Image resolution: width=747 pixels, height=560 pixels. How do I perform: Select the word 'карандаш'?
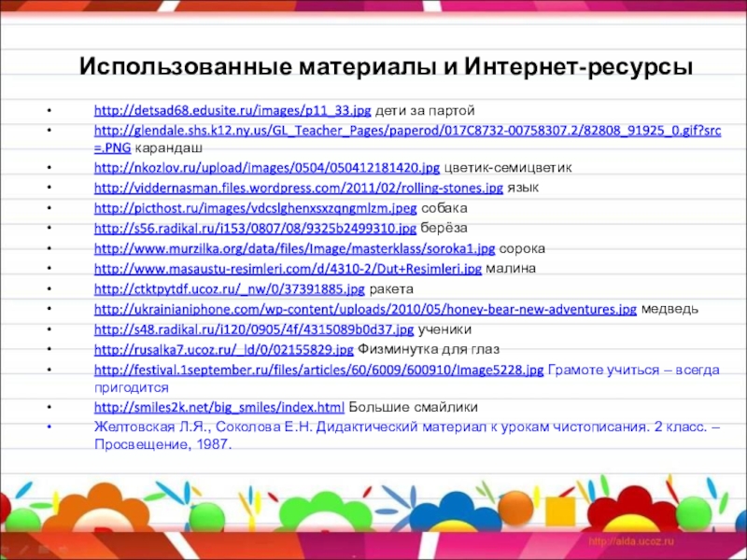click(x=169, y=147)
